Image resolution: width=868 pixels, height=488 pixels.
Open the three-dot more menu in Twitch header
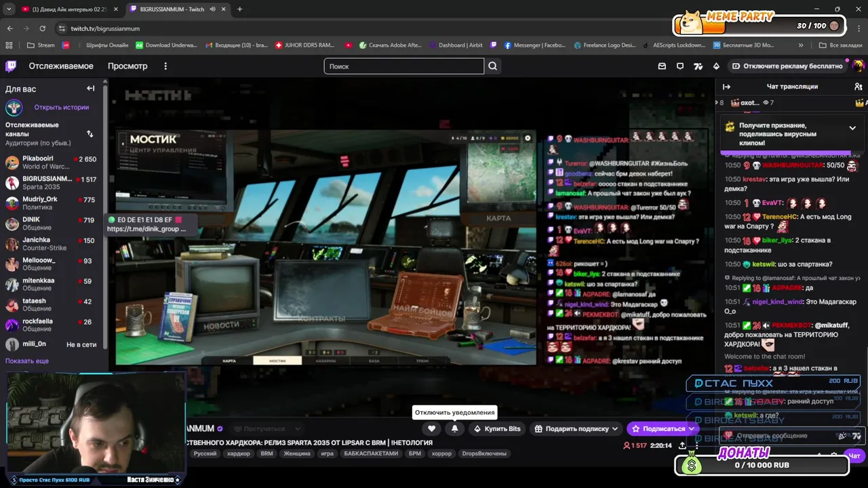coord(165,66)
